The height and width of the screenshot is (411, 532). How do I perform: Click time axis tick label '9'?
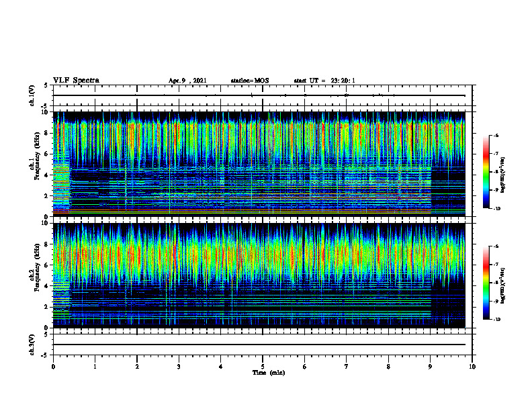click(x=430, y=367)
